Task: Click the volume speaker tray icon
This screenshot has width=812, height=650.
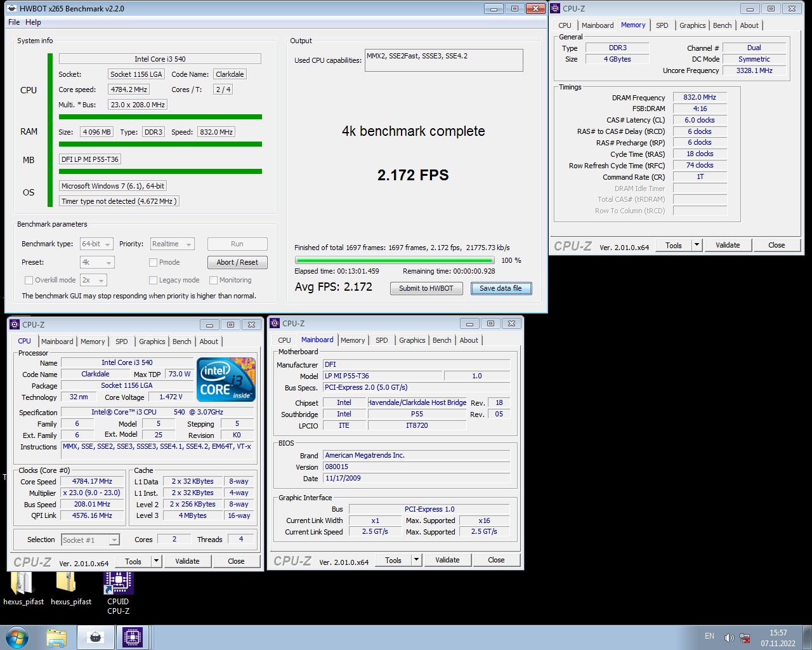Action: click(729, 637)
